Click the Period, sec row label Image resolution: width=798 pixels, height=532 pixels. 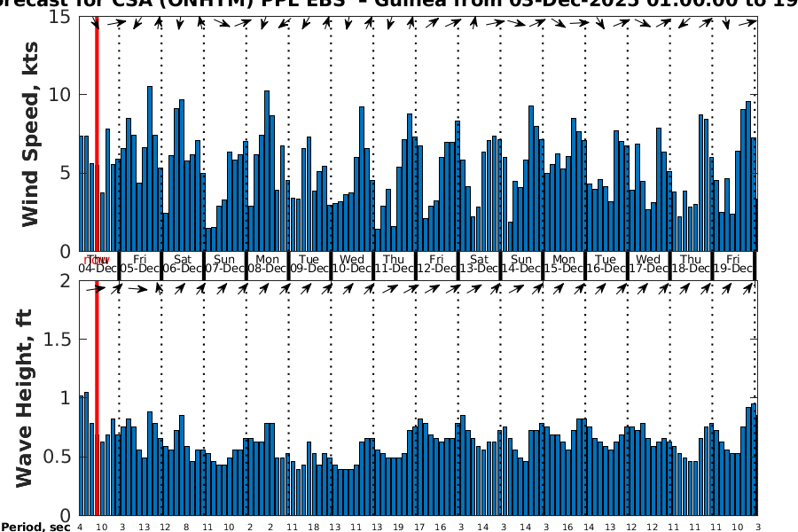(x=35, y=527)
